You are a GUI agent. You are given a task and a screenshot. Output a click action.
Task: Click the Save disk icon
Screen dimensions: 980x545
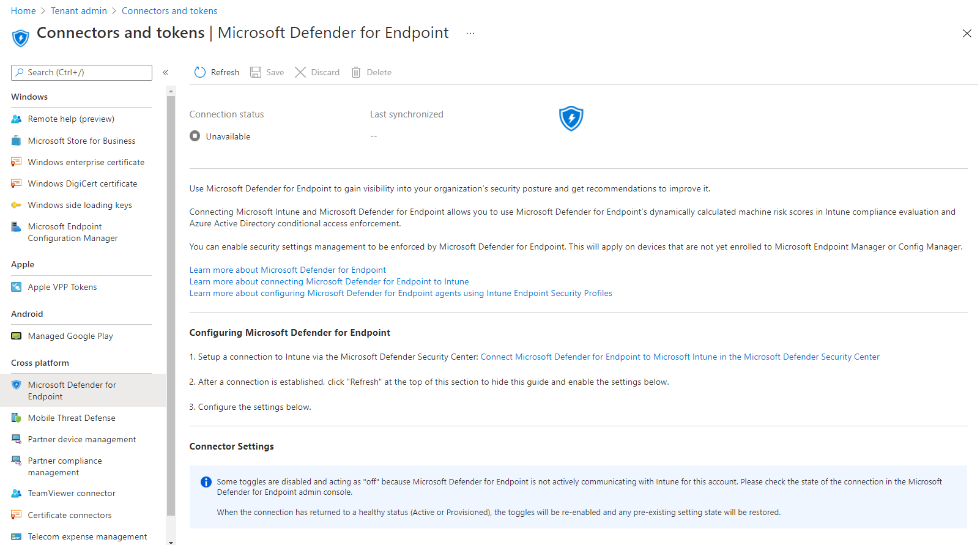pos(256,72)
